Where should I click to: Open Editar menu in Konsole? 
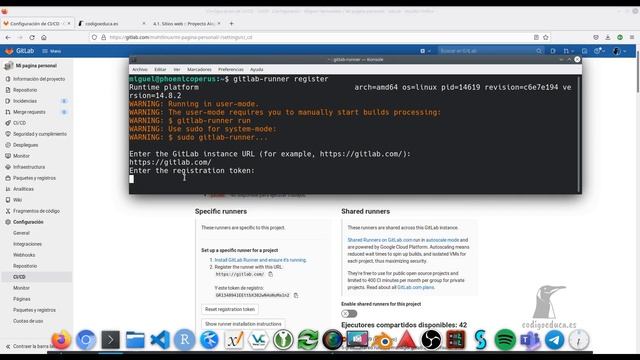pyautogui.click(x=160, y=69)
